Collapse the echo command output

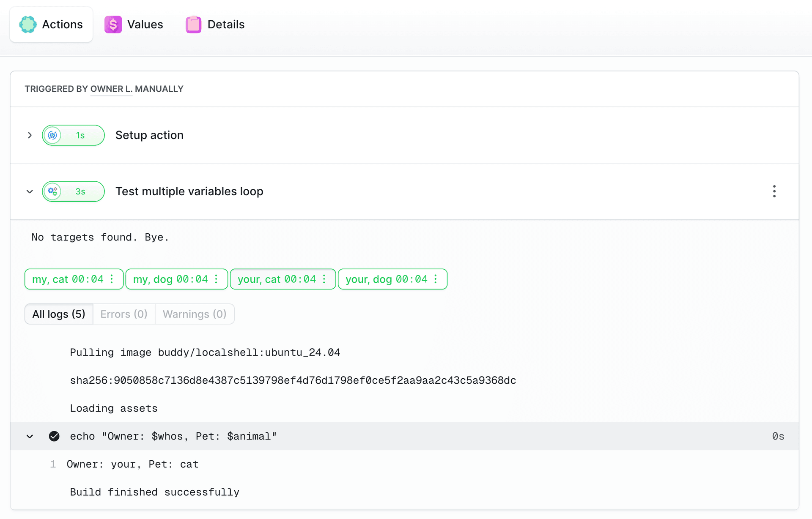(x=30, y=436)
